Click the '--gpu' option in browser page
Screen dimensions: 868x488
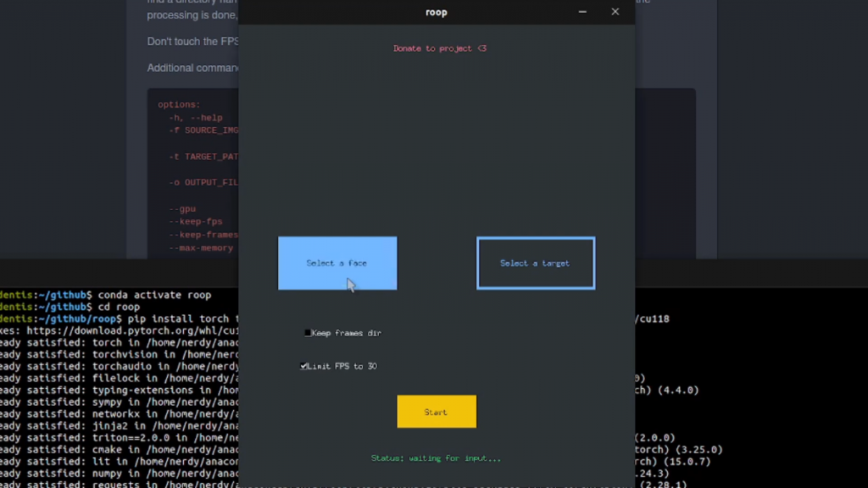182,208
